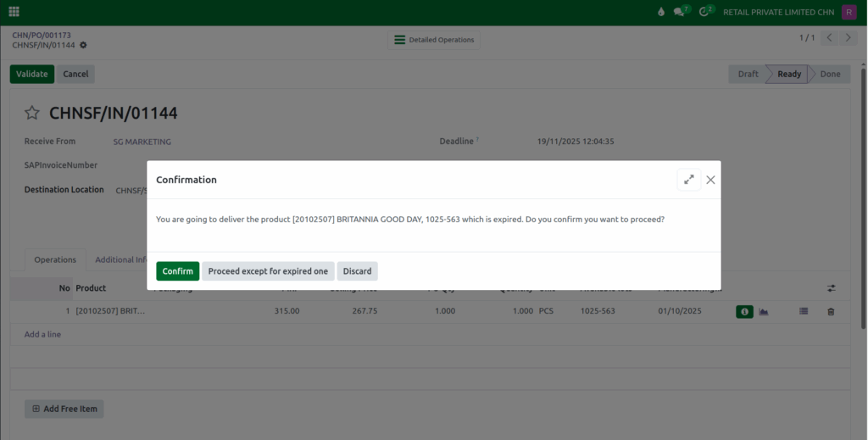Discard the confirmation

(x=357, y=271)
